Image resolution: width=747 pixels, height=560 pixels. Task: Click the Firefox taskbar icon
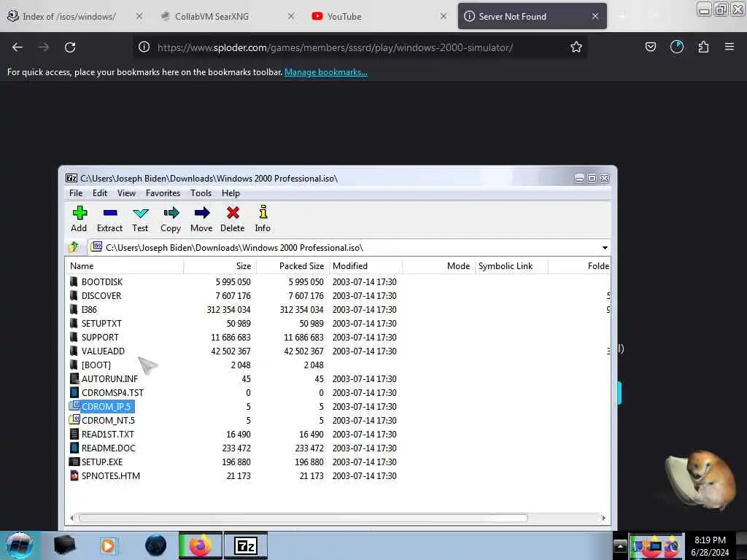[x=200, y=545]
